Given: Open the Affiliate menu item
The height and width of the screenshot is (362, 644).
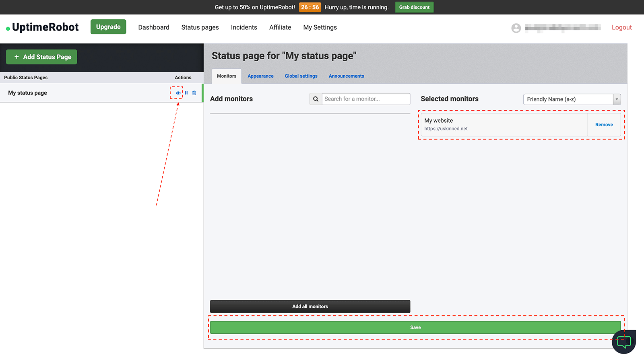Looking at the screenshot, I should click(x=280, y=27).
